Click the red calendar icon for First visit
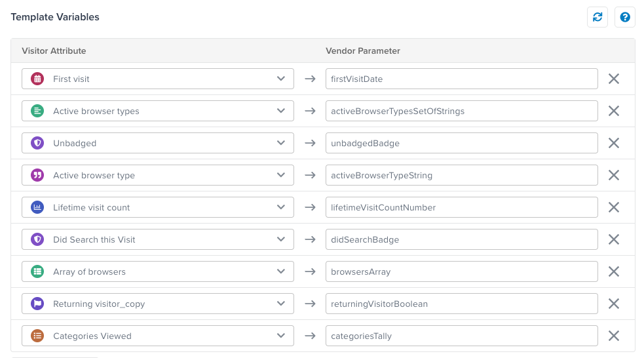The width and height of the screenshot is (644, 358). click(x=37, y=79)
